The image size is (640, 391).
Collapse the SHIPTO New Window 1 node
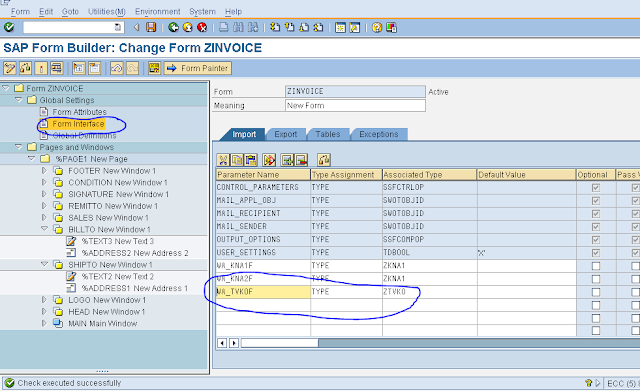click(44, 264)
